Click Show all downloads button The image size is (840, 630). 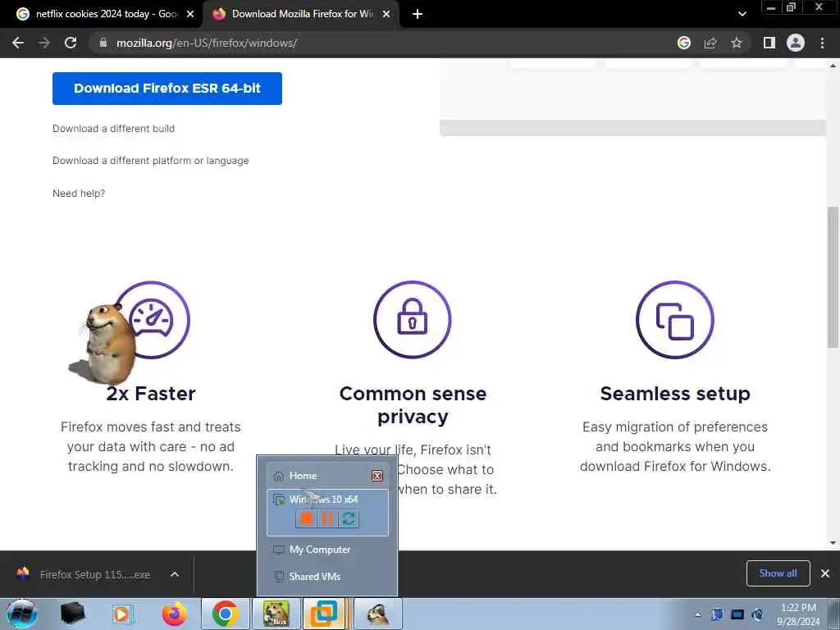tap(778, 573)
